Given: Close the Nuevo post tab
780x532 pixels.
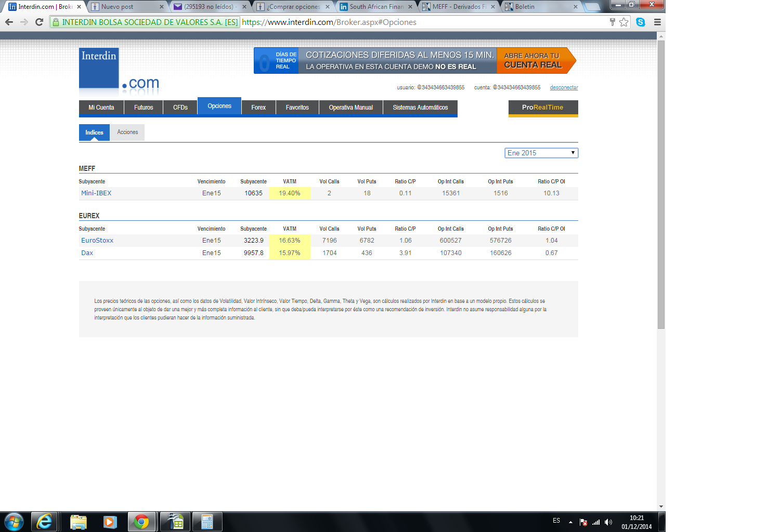Looking at the screenshot, I should 162,7.
